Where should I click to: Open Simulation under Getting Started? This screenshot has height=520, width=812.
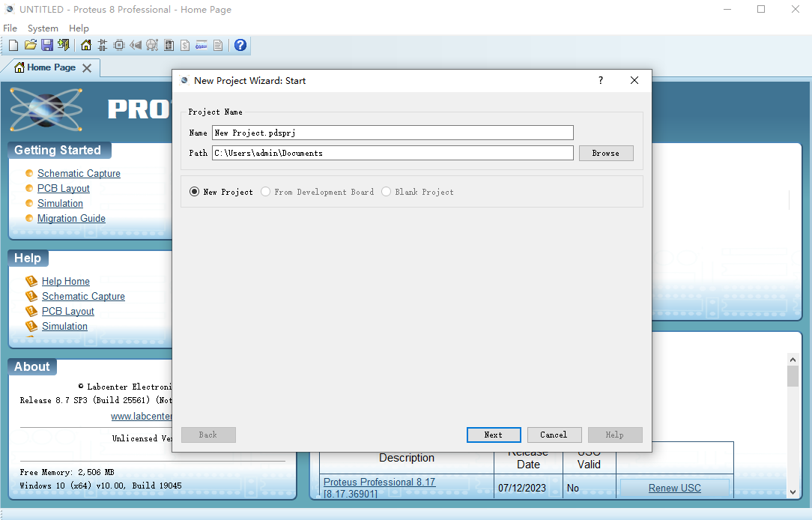[x=60, y=204]
